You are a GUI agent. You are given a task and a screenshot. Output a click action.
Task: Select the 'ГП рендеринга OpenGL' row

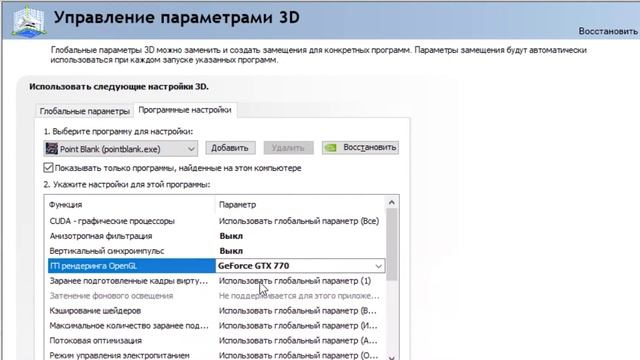[x=216, y=266]
